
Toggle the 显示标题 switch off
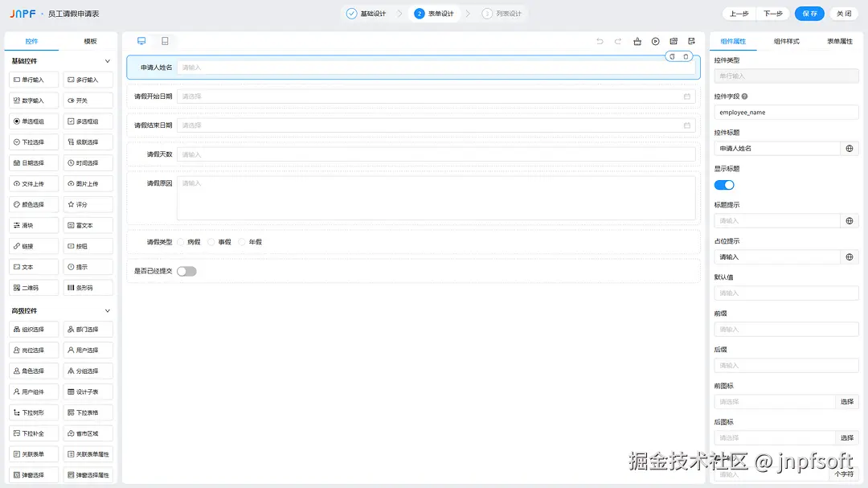(x=724, y=185)
